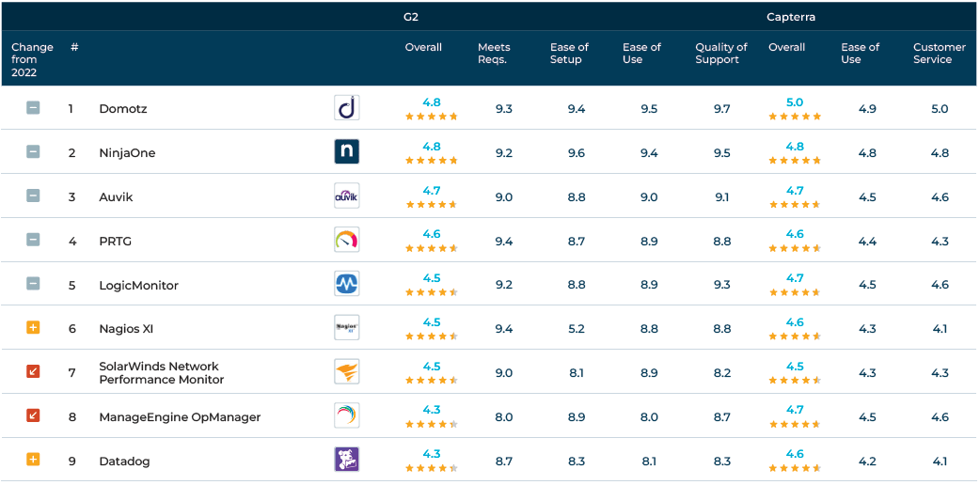The image size is (980, 485).
Task: Select the Domotz product name
Action: (123, 109)
